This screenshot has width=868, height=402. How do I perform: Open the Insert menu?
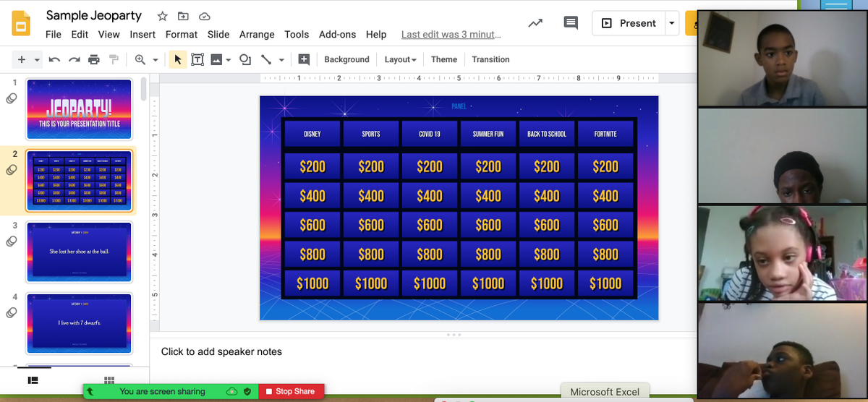click(x=142, y=34)
